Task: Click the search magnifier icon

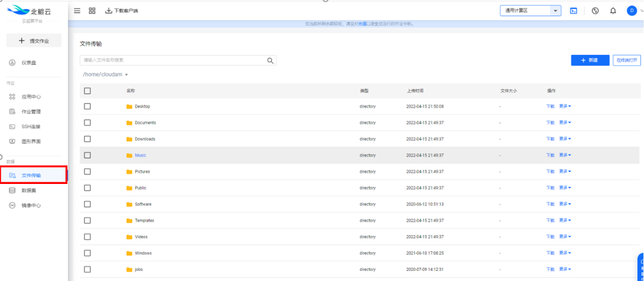Action: point(270,61)
